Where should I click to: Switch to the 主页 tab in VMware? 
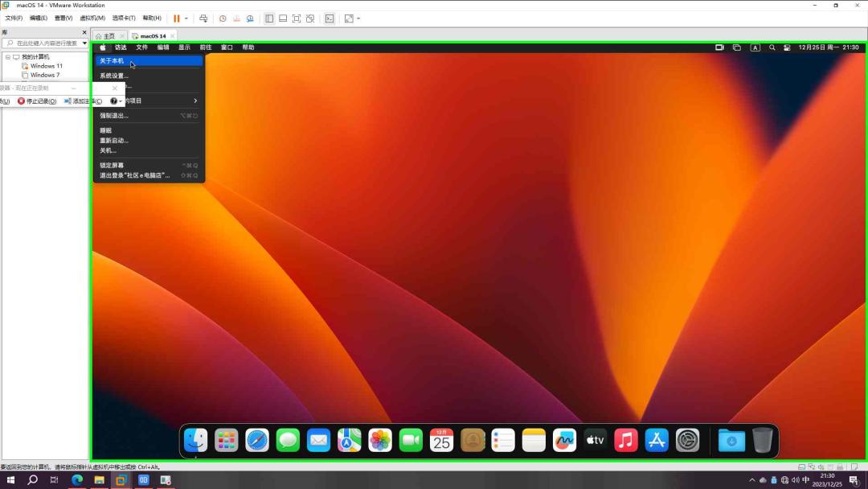107,35
